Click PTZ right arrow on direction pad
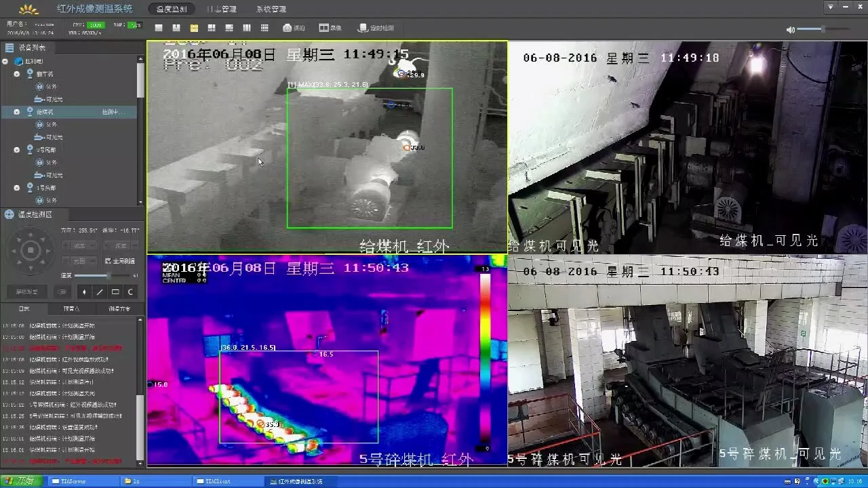868x488 pixels. [47, 251]
